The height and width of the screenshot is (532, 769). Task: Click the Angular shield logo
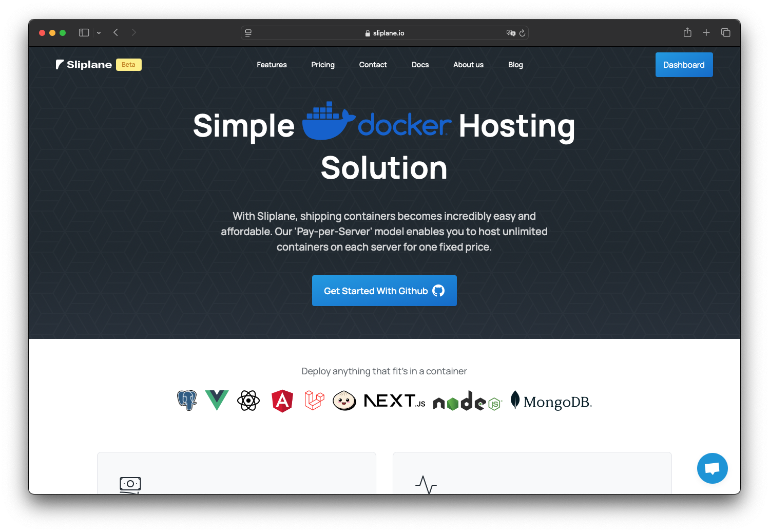pyautogui.click(x=282, y=401)
